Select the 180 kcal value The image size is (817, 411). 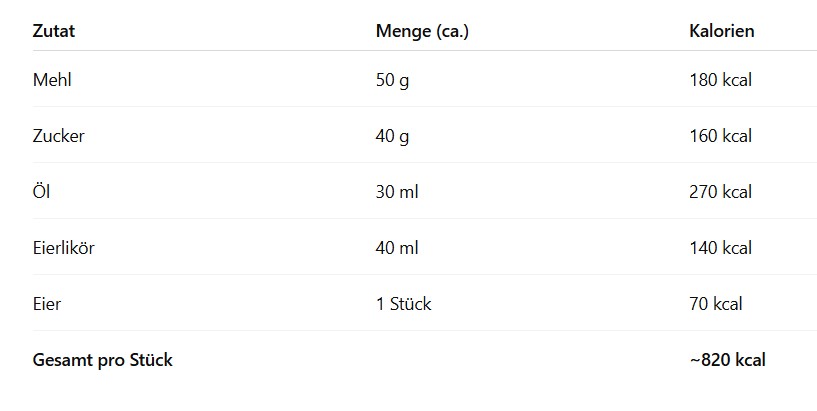pyautogui.click(x=720, y=80)
